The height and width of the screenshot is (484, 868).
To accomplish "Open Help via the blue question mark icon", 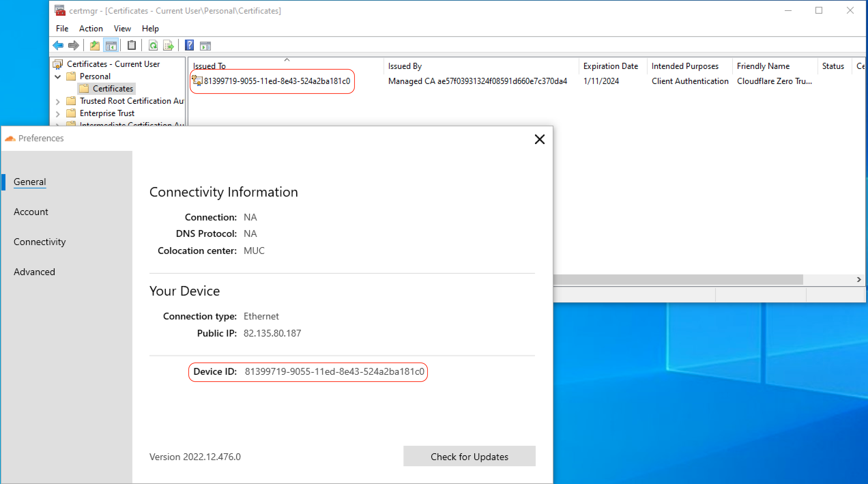I will pos(189,45).
